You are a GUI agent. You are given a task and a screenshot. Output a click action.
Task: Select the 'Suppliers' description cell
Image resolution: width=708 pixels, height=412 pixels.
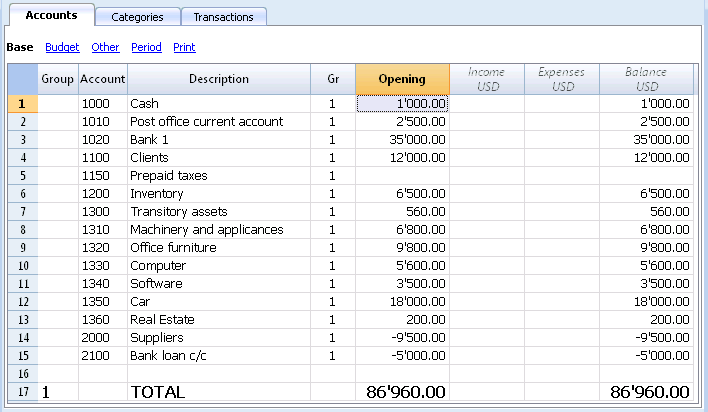[x=219, y=338]
